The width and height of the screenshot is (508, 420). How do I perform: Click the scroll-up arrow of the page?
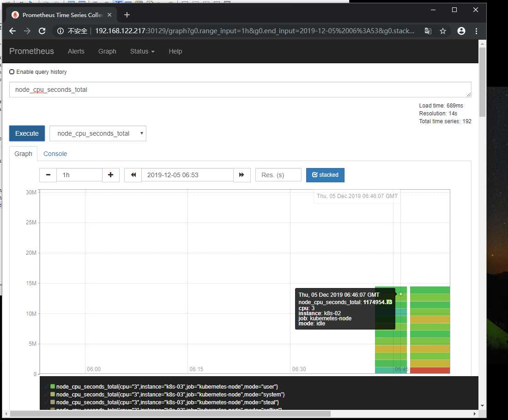tap(483, 43)
